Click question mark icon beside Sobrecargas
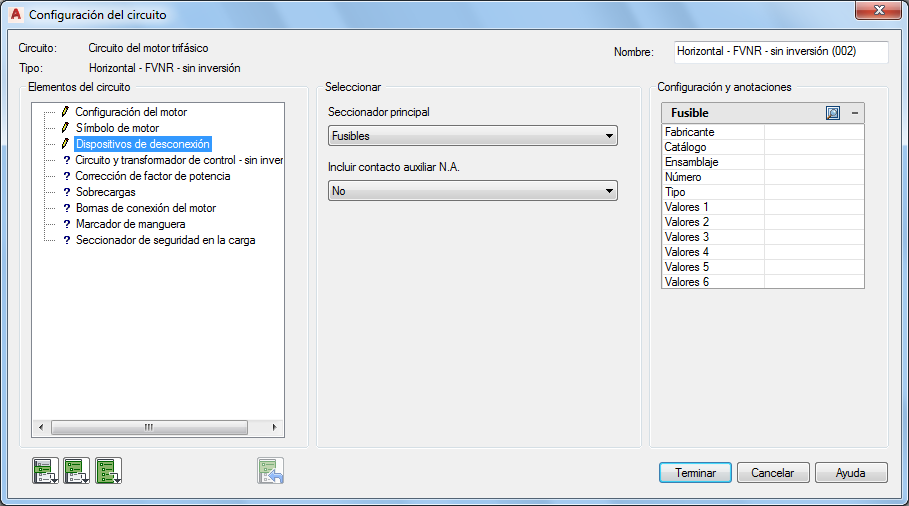 (x=67, y=192)
